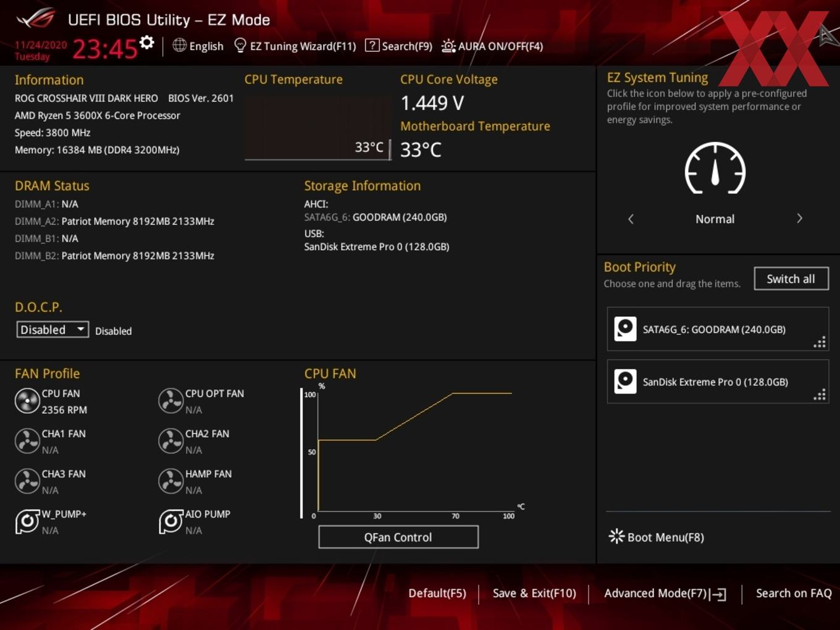Click SanDisk Extreme Pro in Storage Information
The image size is (840, 630).
377,247
